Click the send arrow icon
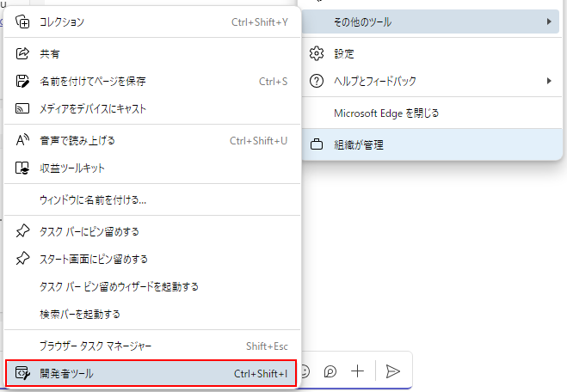The width and height of the screenshot is (567, 392). coord(392,371)
